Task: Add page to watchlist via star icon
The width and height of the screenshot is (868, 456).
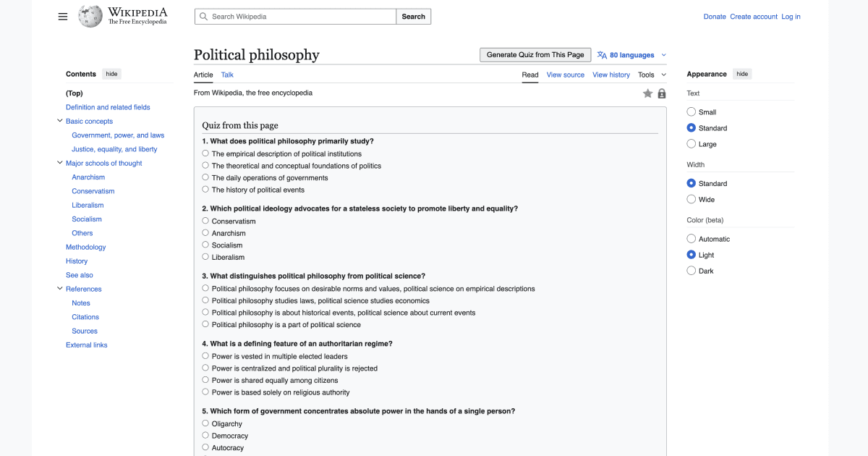Action: tap(647, 93)
